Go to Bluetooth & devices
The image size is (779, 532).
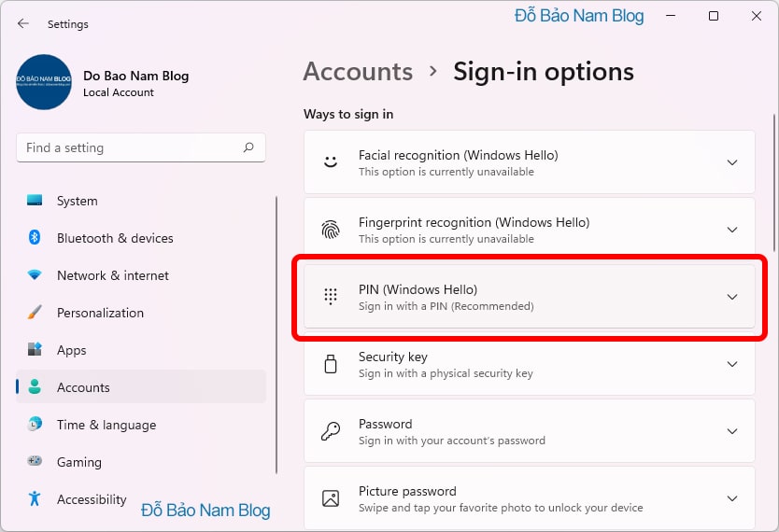(x=115, y=238)
